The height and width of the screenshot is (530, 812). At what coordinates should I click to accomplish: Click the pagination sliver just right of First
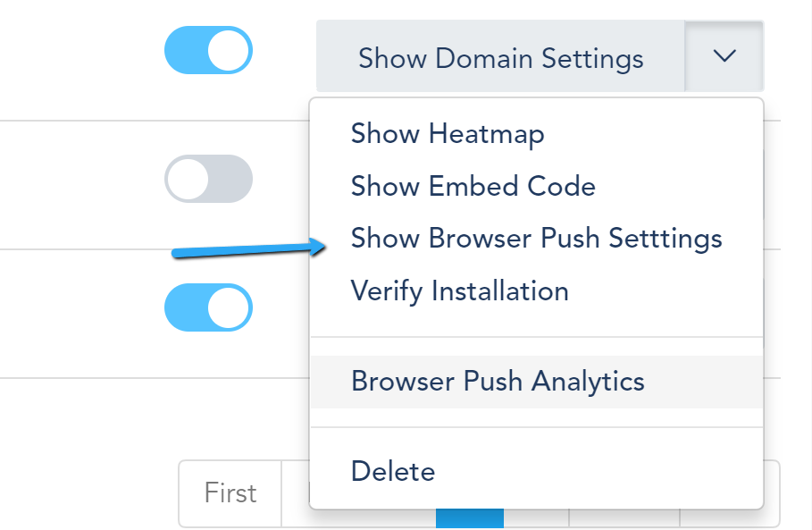[296, 493]
